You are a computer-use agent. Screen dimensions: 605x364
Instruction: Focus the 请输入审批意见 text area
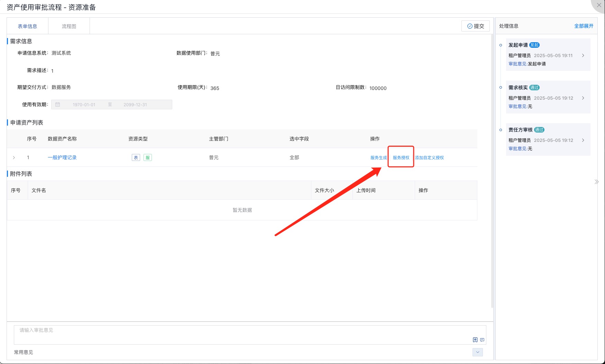[x=250, y=335]
